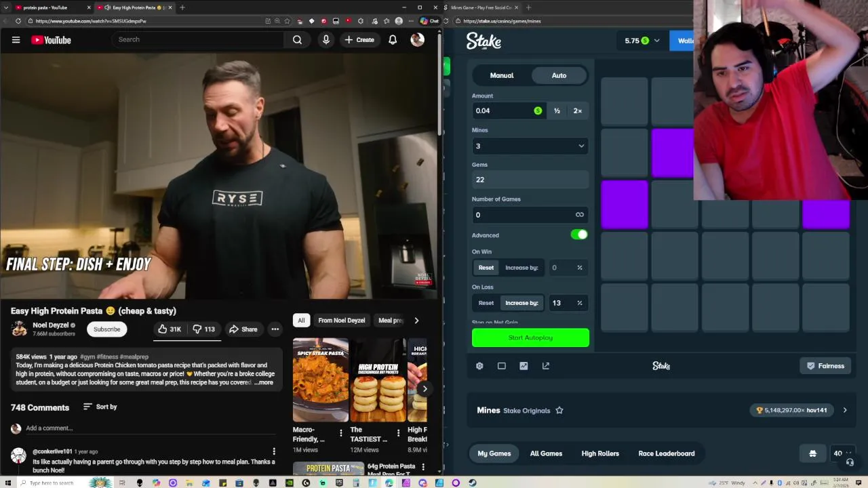Like the video with 31K likes

[170, 329]
